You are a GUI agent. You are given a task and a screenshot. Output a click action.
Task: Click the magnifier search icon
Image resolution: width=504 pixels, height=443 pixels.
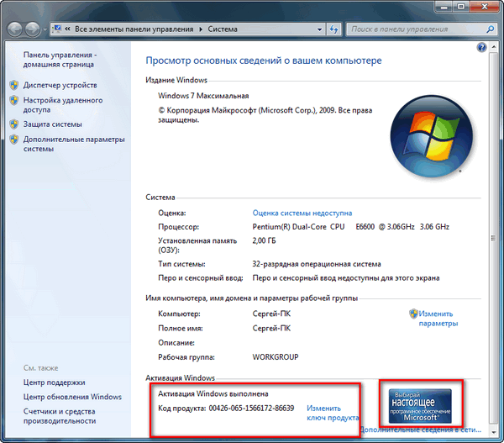[x=490, y=29]
